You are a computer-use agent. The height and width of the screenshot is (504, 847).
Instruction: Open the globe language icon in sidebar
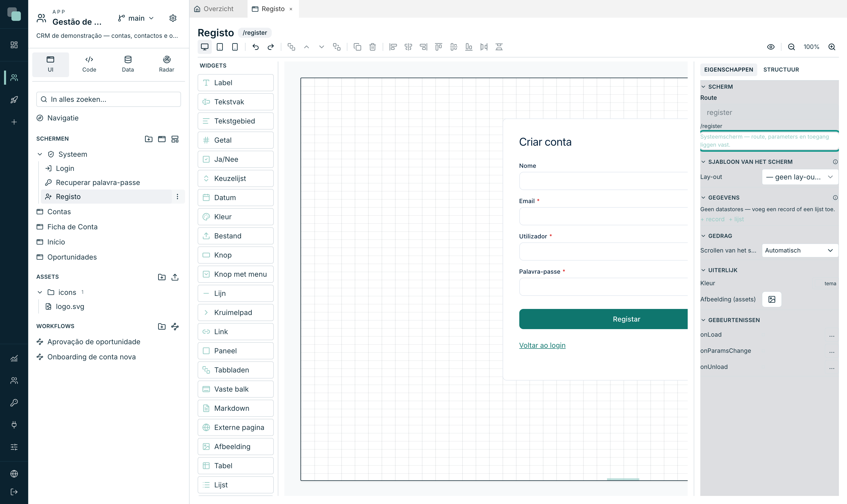tap(14, 474)
